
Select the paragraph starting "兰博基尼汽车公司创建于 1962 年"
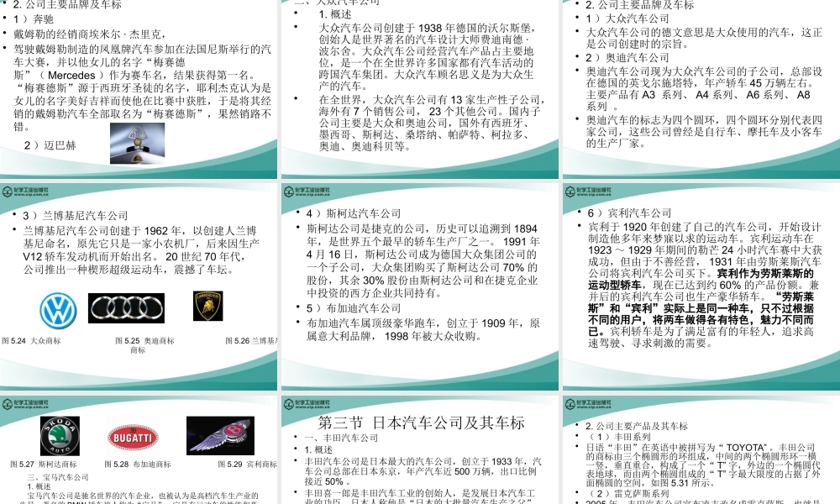point(141,250)
